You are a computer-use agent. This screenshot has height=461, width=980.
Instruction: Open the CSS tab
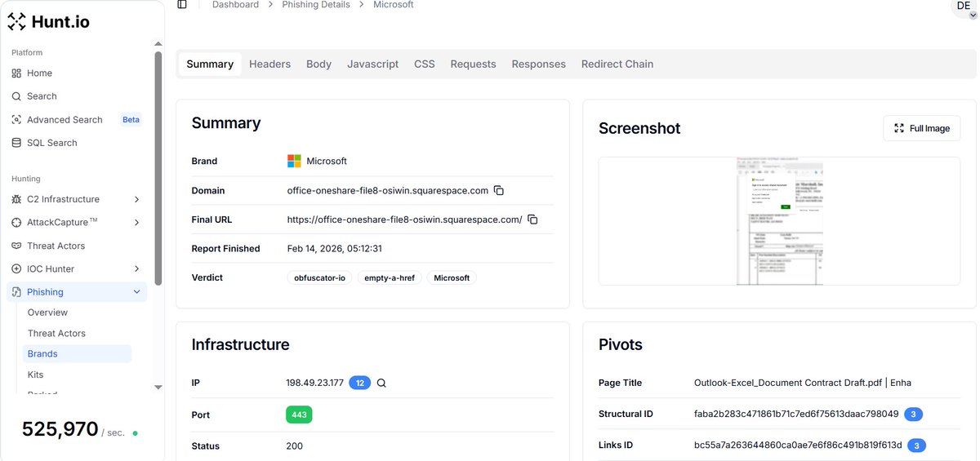[x=425, y=64]
